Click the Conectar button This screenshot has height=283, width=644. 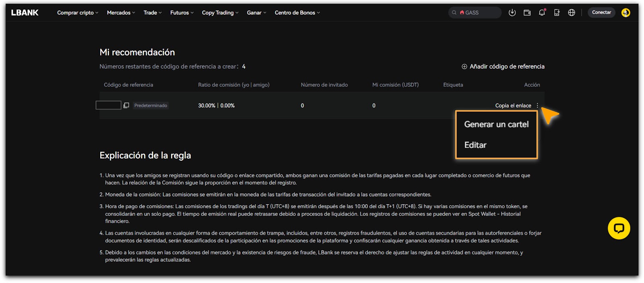click(601, 12)
